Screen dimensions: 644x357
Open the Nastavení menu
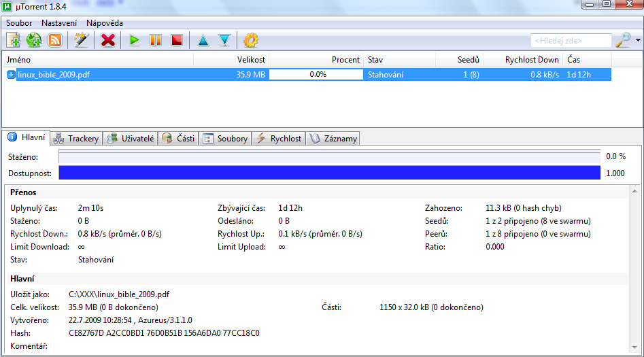pyautogui.click(x=59, y=23)
